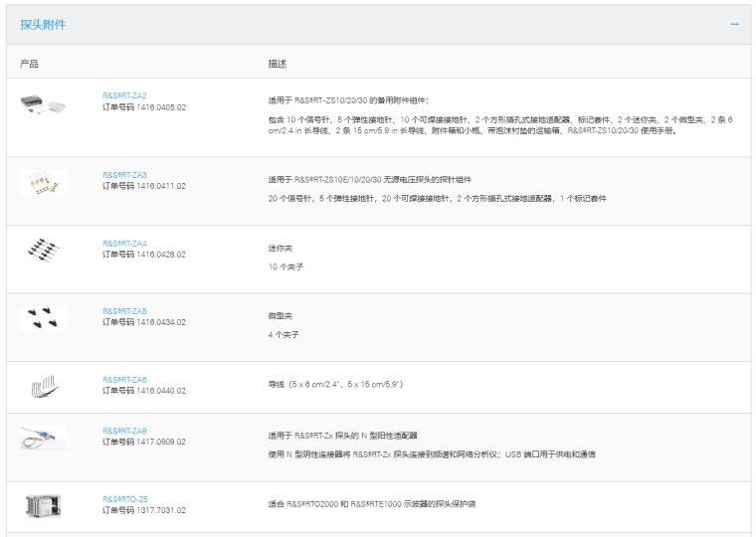Open the RTO-Z5 probe pouch thumbnail
The width and height of the screenshot is (756, 537).
pyautogui.click(x=43, y=505)
